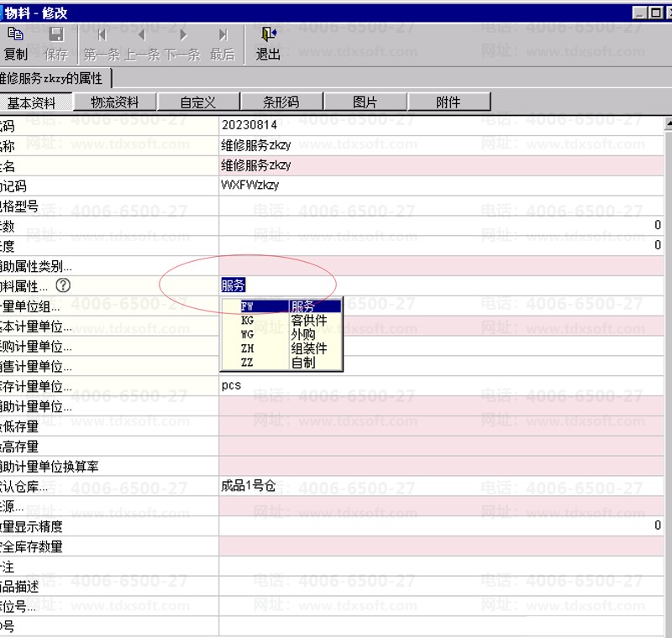
Task: Click the code field containing 20230814
Action: pyautogui.click(x=442, y=125)
